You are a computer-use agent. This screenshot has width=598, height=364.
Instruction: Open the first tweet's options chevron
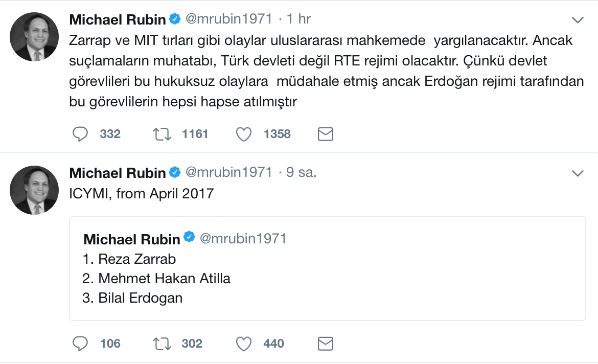578,20
